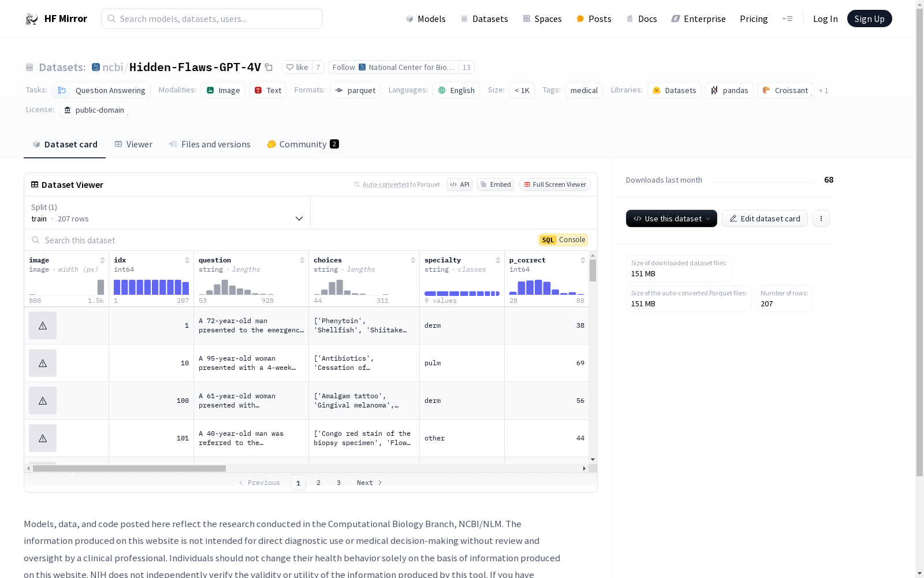Show the additional +1 libraries
924x578 pixels.
824,90
